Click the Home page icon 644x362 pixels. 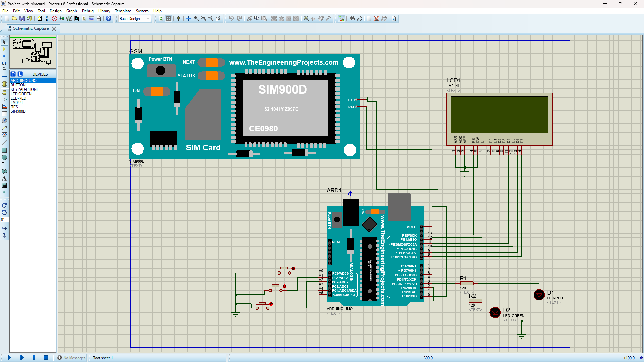40,19
